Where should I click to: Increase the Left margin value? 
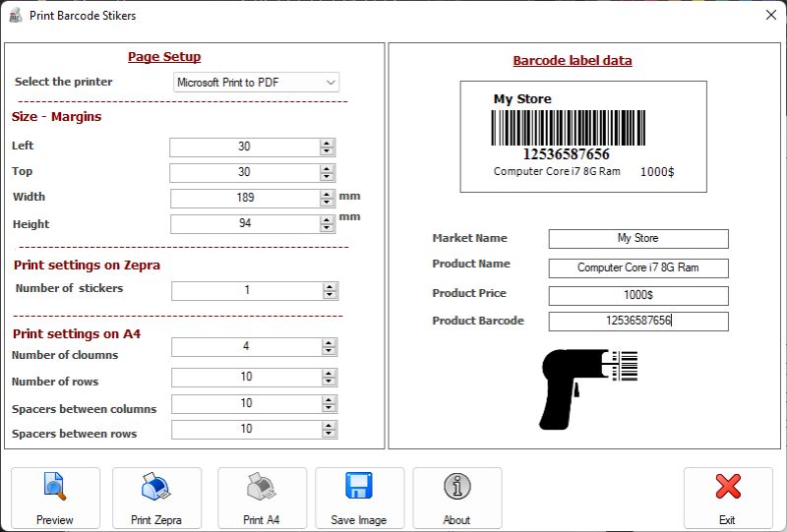click(327, 143)
